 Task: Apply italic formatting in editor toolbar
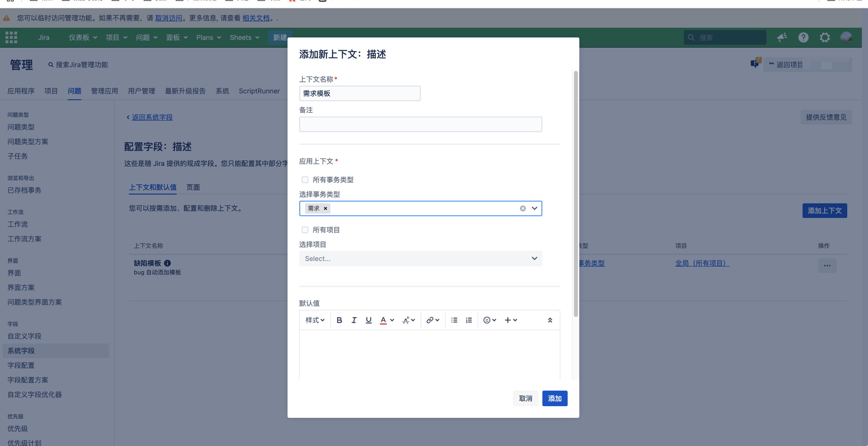354,320
